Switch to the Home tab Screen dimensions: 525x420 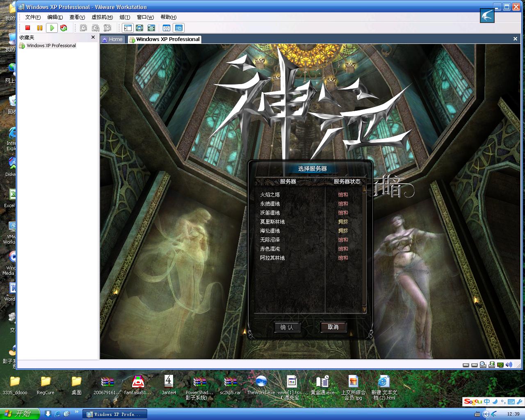point(112,39)
